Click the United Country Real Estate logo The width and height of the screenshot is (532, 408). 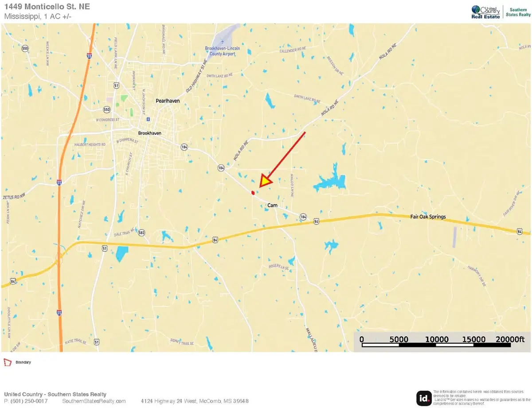(486, 12)
